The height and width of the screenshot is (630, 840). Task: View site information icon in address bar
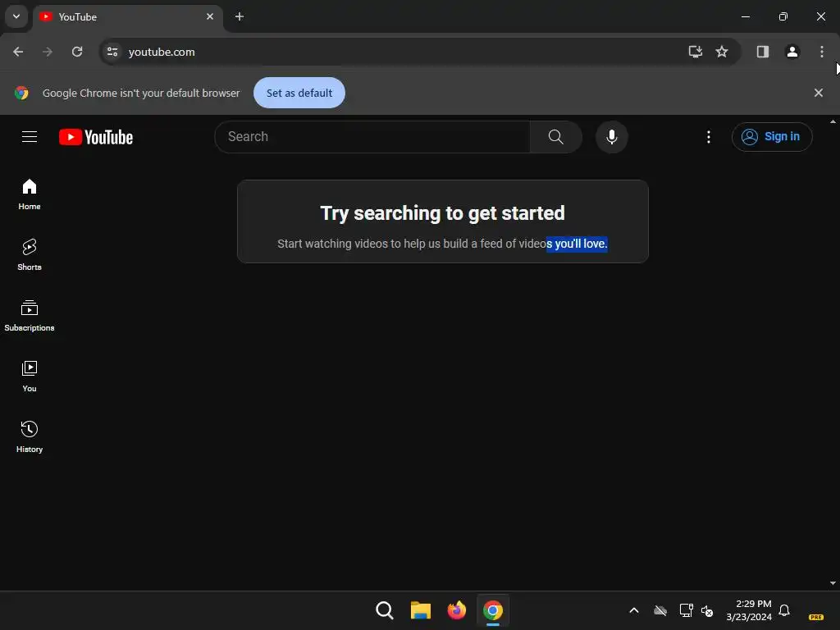tap(112, 52)
